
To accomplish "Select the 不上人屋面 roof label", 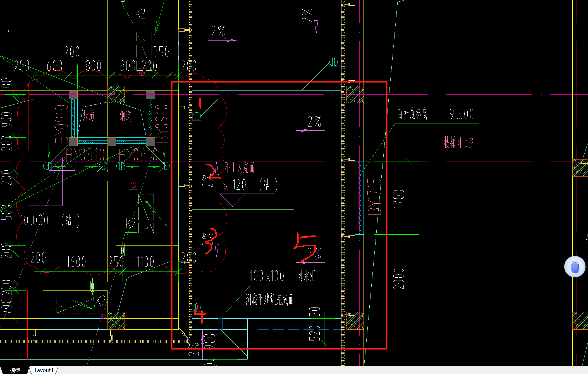I will coord(240,168).
